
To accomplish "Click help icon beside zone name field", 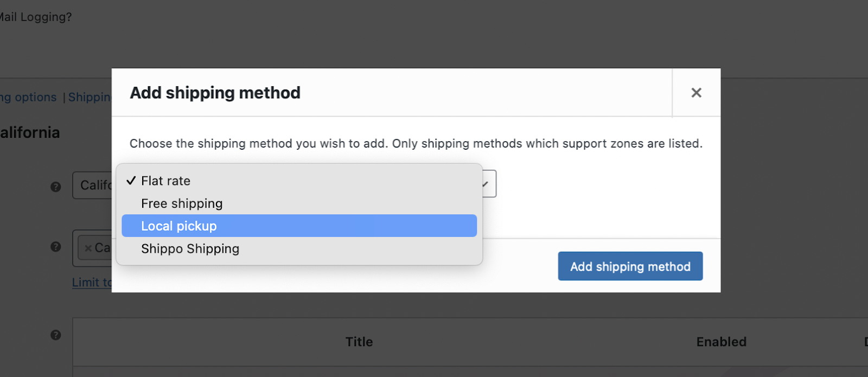I will pyautogui.click(x=56, y=187).
